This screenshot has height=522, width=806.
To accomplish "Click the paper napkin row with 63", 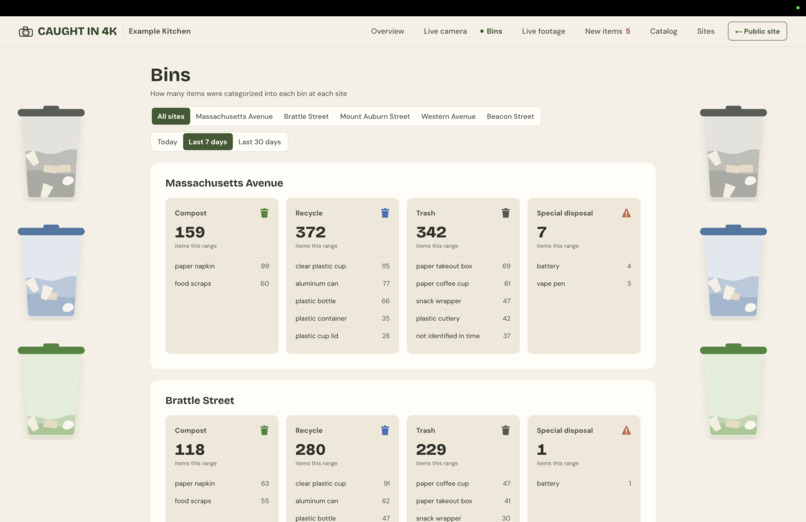I will (x=222, y=483).
